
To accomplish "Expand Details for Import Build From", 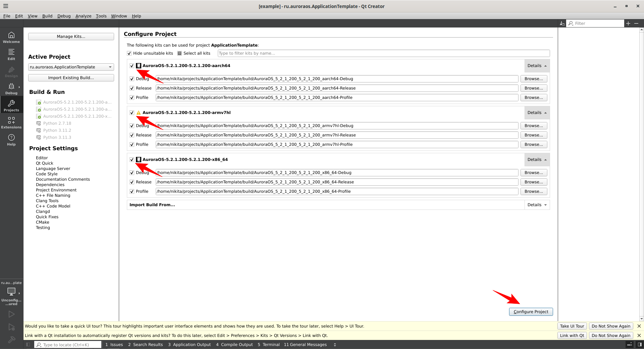I will (x=537, y=205).
